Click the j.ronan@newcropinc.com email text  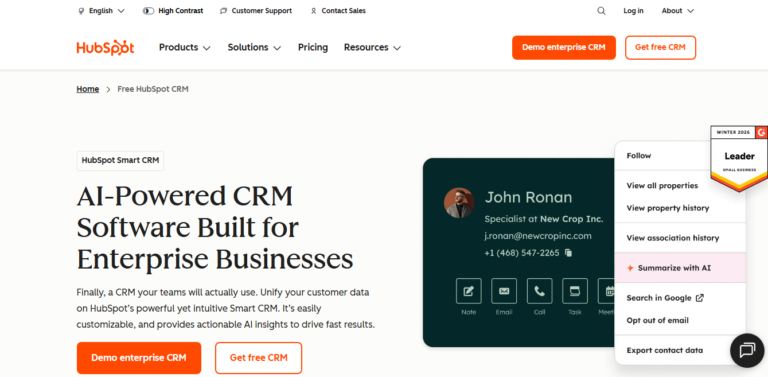[538, 236]
